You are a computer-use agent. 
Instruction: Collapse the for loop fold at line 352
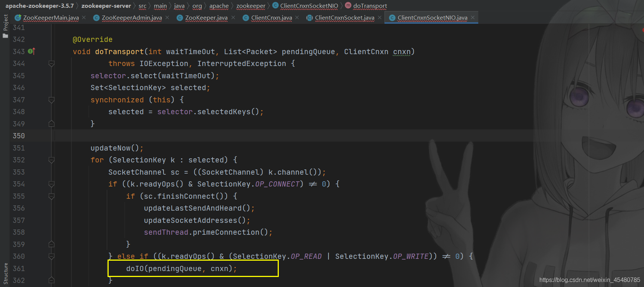click(52, 160)
